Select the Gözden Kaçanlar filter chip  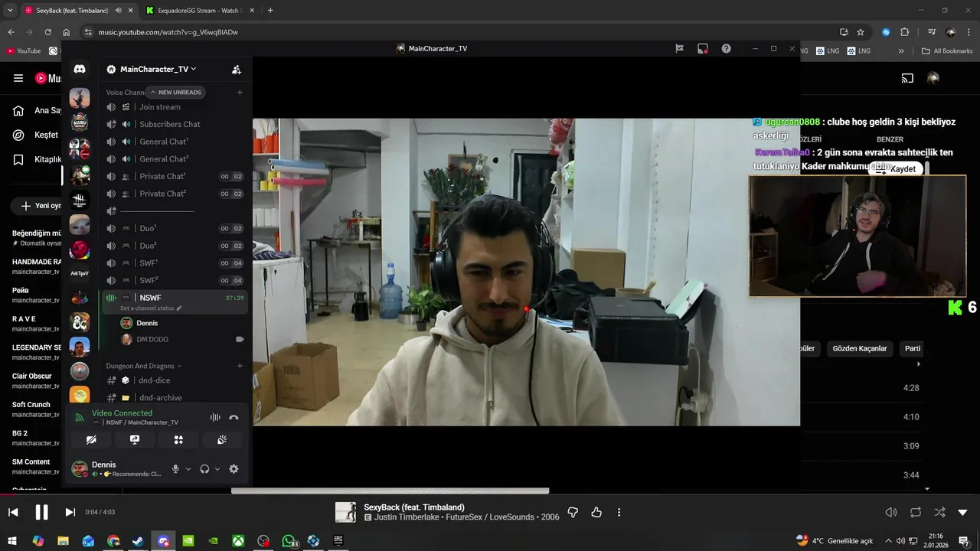point(859,348)
